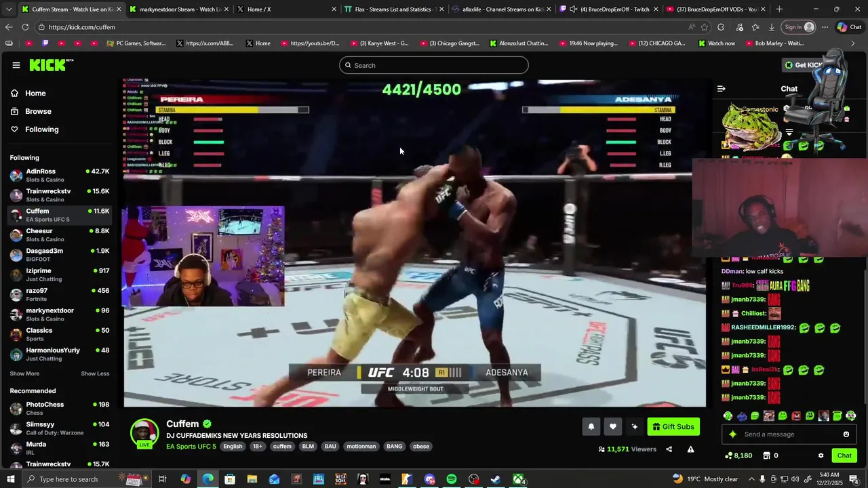Click browser back arrow
The image size is (868, 488).
pyautogui.click(x=9, y=27)
